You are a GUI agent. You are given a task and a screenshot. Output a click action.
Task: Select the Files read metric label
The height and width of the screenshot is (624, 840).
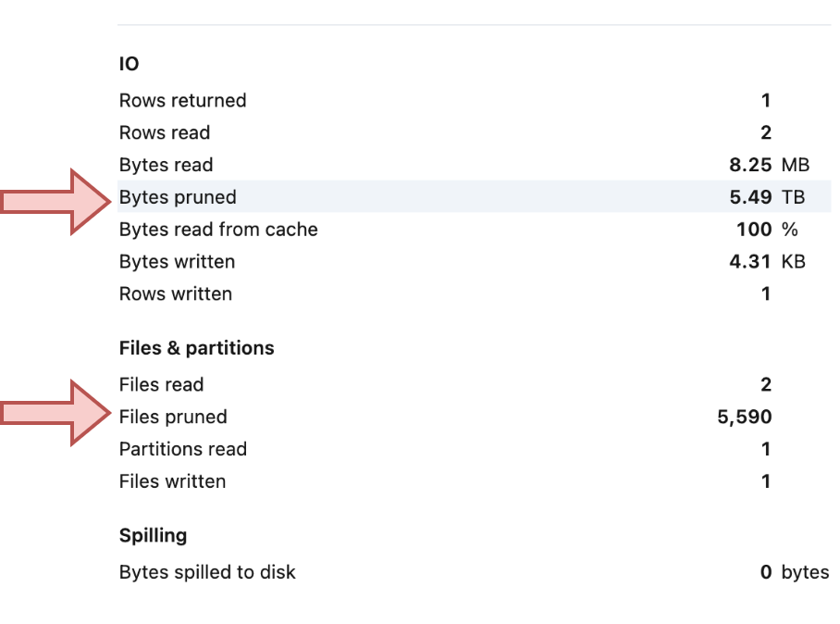[x=161, y=384]
